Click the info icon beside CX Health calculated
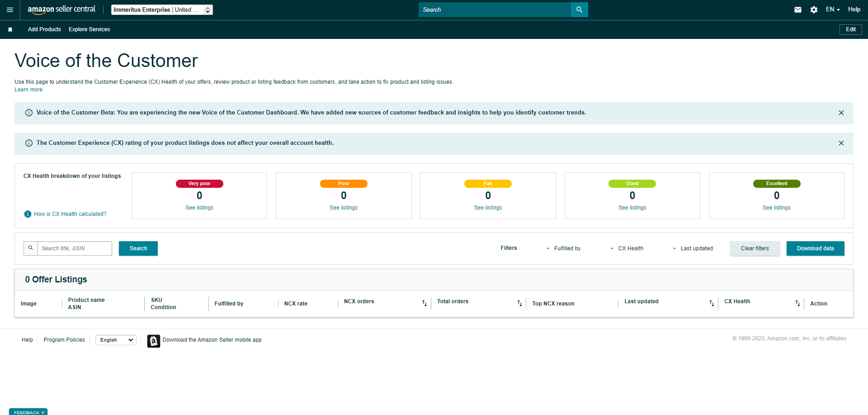The image size is (868, 415). [x=28, y=214]
